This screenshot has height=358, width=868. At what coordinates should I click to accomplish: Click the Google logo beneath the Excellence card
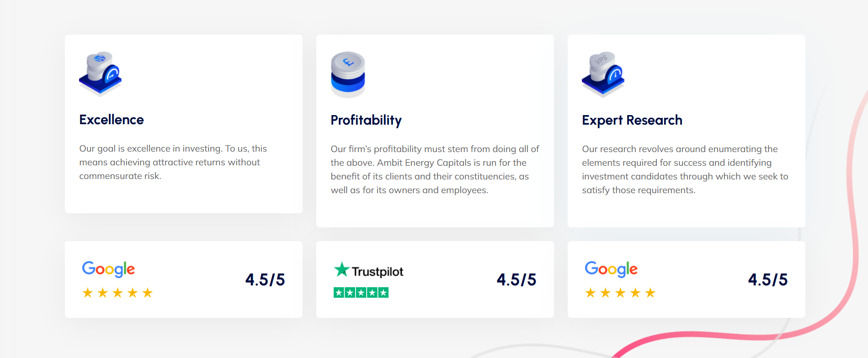pos(108,269)
